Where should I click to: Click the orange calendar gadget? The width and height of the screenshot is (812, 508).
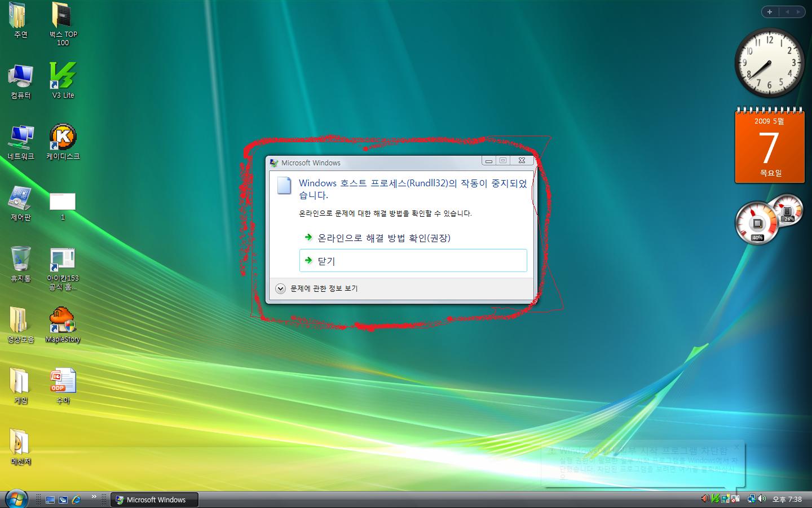coord(770,146)
